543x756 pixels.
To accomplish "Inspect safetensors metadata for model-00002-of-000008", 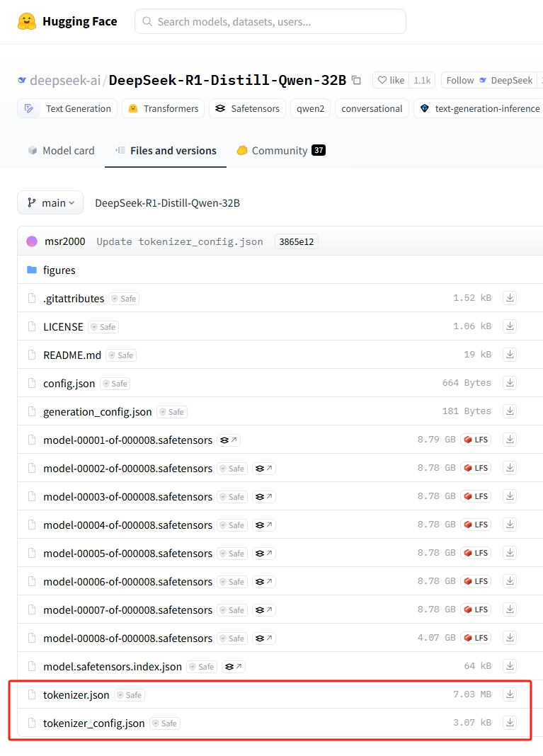I will 264,469.
